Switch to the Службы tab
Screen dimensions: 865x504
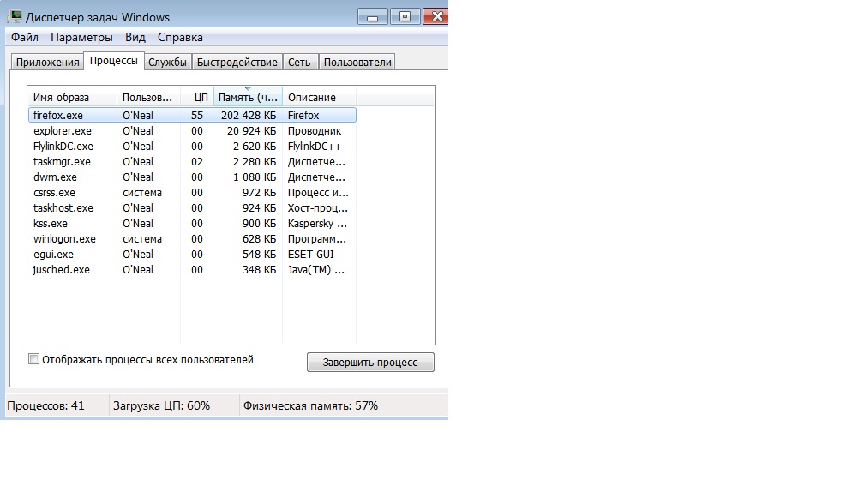click(x=168, y=63)
